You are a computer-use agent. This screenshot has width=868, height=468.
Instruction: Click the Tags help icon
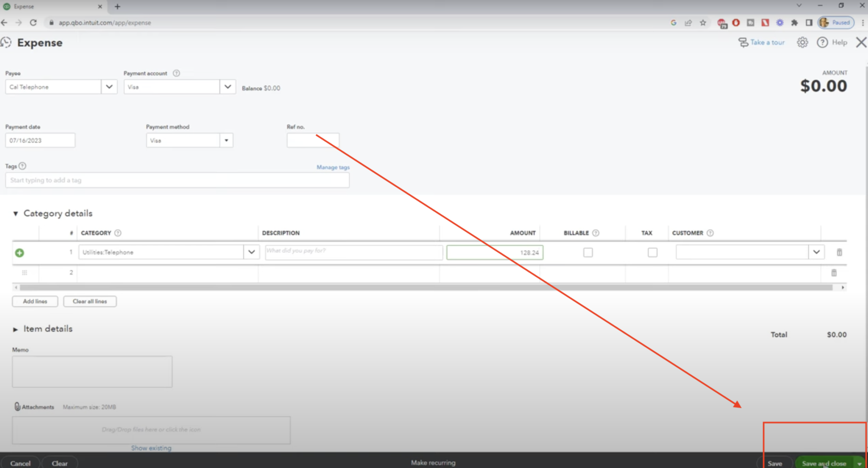click(21, 165)
